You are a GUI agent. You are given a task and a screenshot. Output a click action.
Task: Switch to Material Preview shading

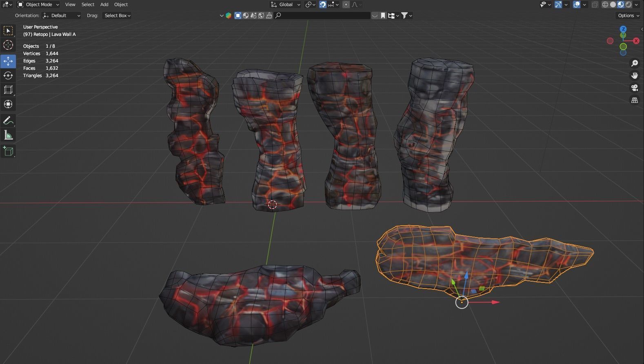[621, 4]
